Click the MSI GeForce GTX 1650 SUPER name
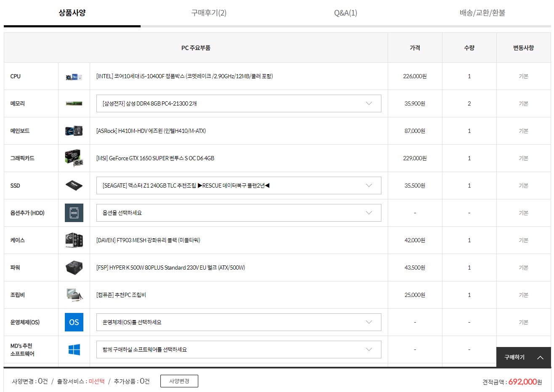Screen dimensions: 554x392 [x=155, y=158]
